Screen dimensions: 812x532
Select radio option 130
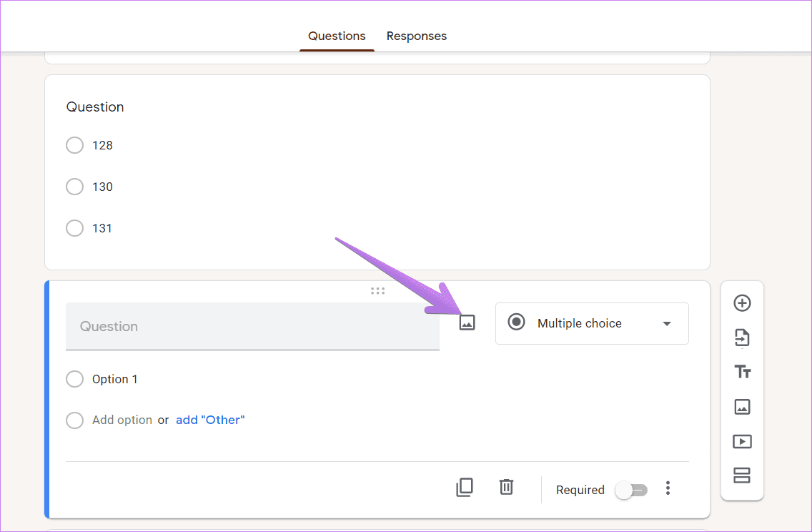[74, 187]
